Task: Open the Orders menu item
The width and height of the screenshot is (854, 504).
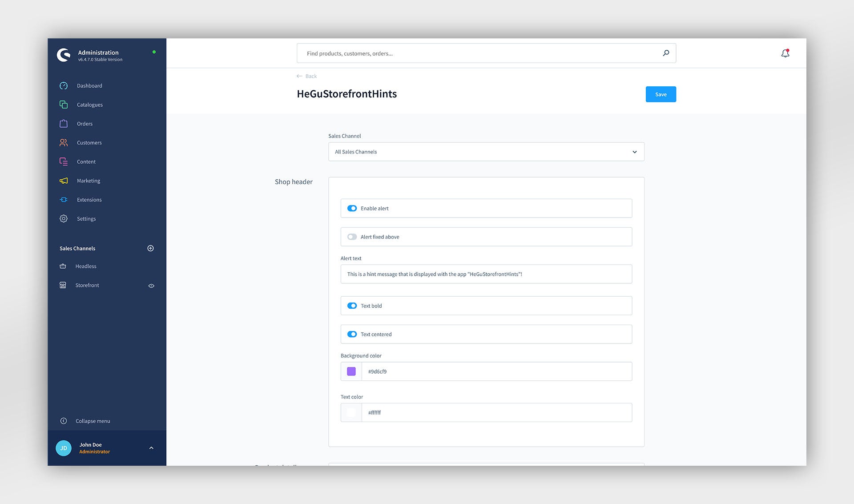Action: [x=85, y=124]
